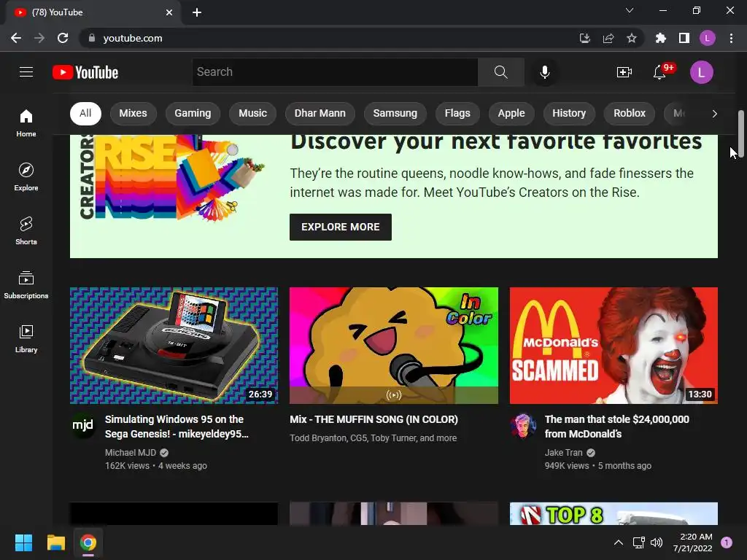747x560 pixels.
Task: Go back with browser back arrow
Action: pos(16,38)
